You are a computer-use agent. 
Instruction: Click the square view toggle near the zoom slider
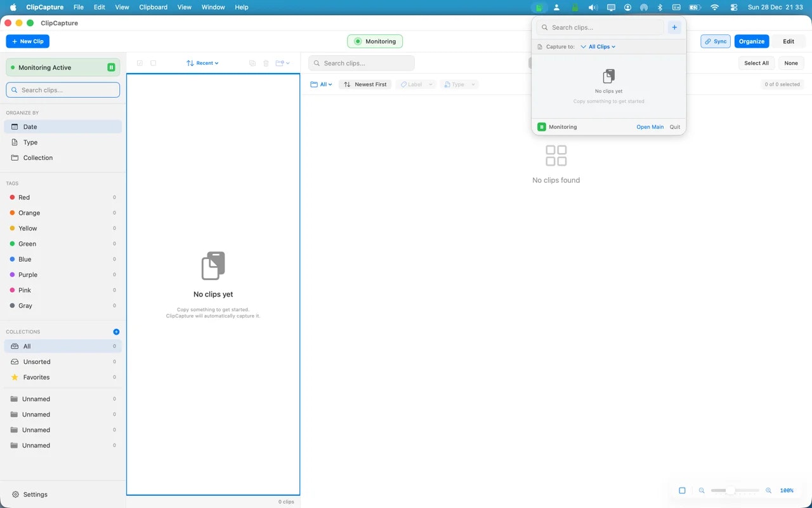pos(682,490)
